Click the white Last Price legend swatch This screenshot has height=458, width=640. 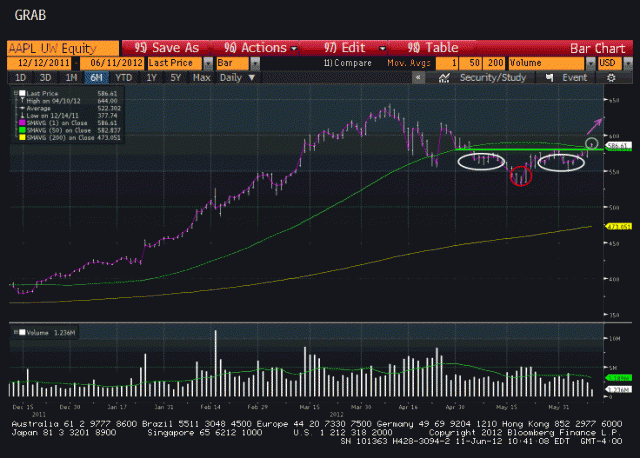(22, 93)
